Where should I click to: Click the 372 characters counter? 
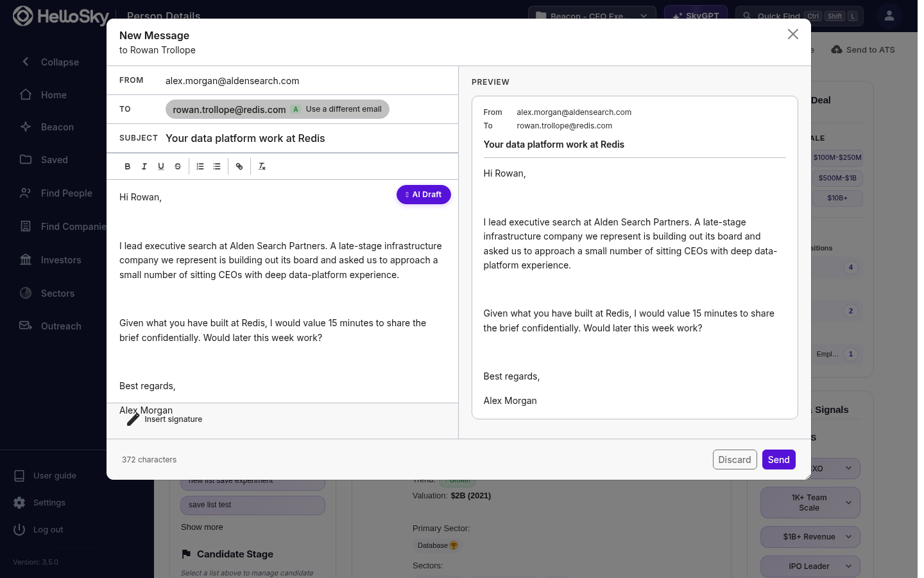pyautogui.click(x=149, y=460)
